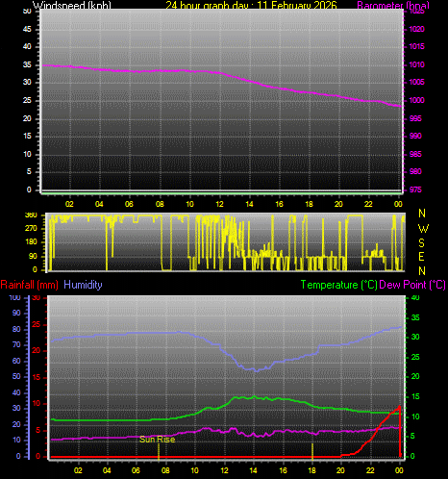
Task: Click the 35 value on windspeed axis
Action: (x=27, y=64)
